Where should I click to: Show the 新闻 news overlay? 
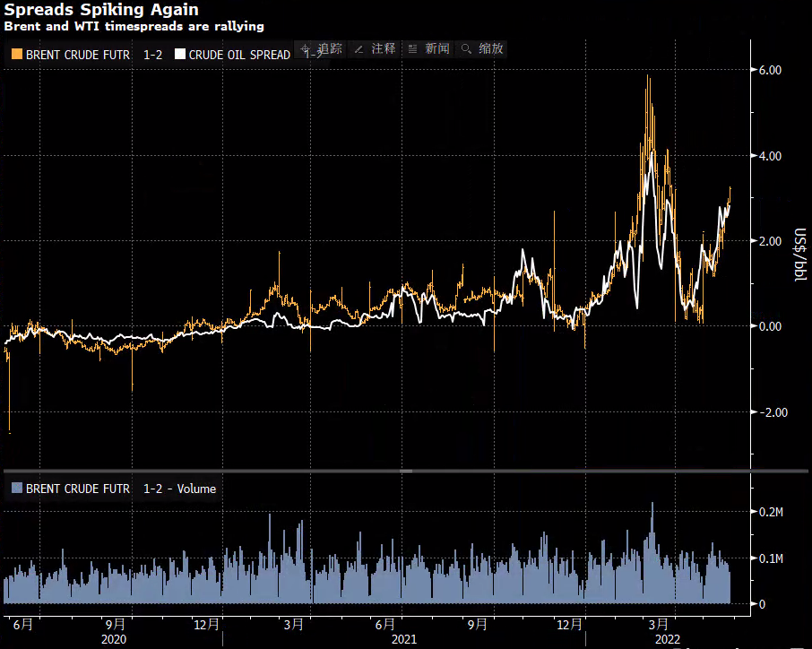428,49
